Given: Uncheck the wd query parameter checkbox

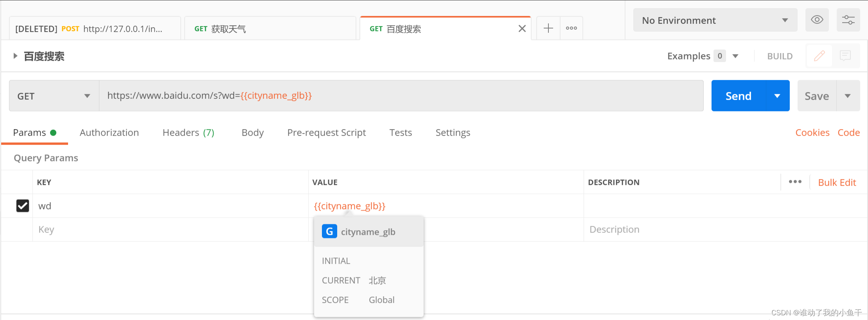Looking at the screenshot, I should pos(23,206).
